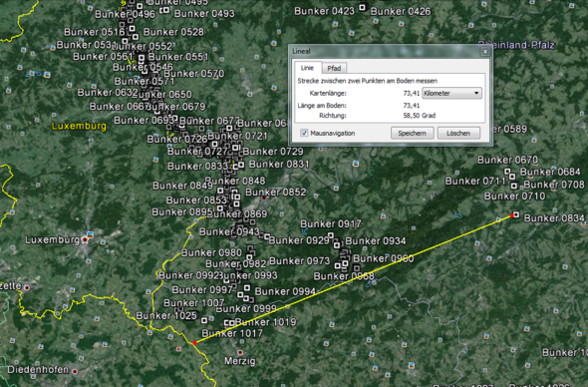588x387 pixels.
Task: Click the Bunker 0968 placemark icon
Action: 356,268
